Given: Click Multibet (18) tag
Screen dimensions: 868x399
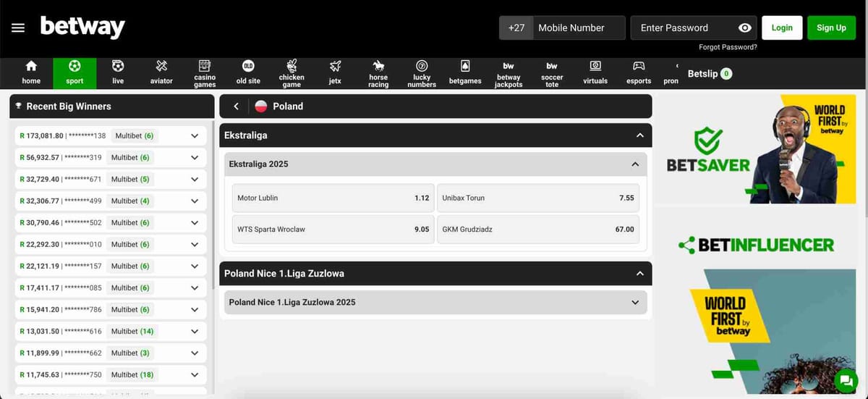Looking at the screenshot, I should click(132, 374).
